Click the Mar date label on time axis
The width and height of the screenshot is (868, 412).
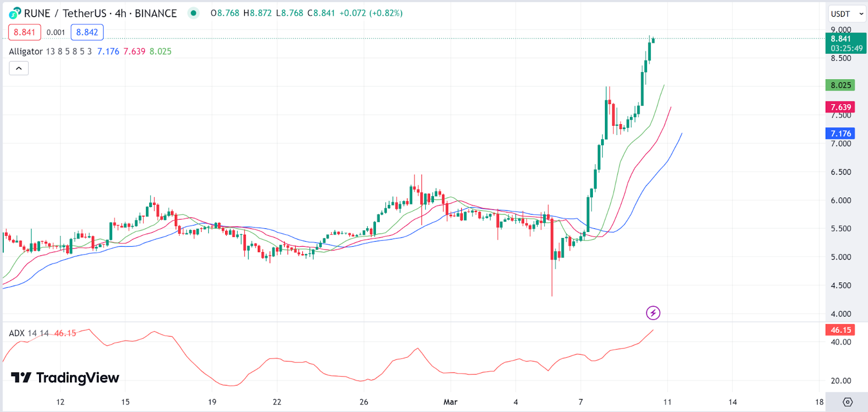pyautogui.click(x=450, y=402)
